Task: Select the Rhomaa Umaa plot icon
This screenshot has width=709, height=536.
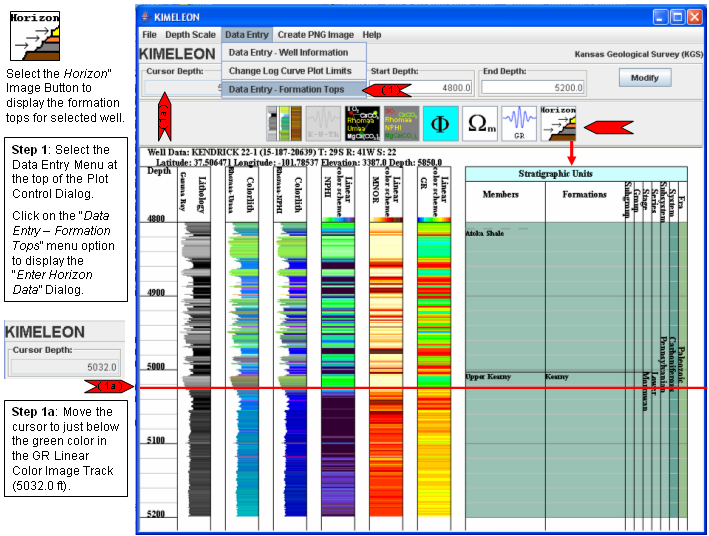Action: click(360, 124)
